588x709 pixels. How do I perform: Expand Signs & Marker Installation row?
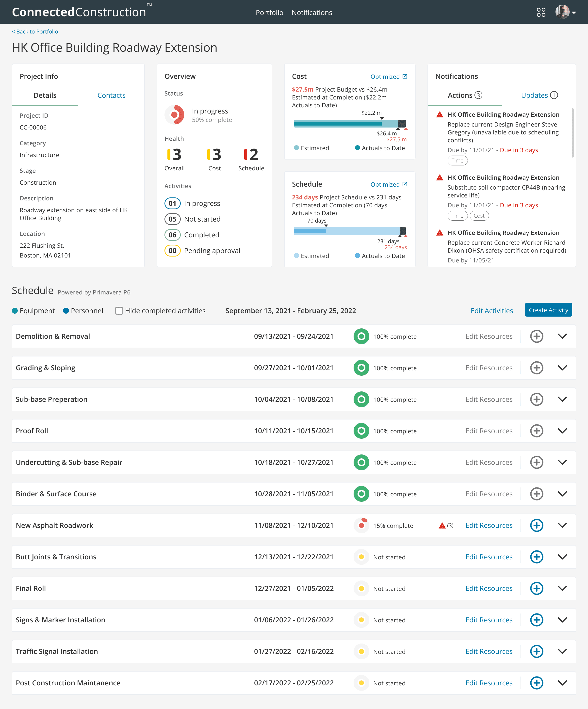click(562, 620)
